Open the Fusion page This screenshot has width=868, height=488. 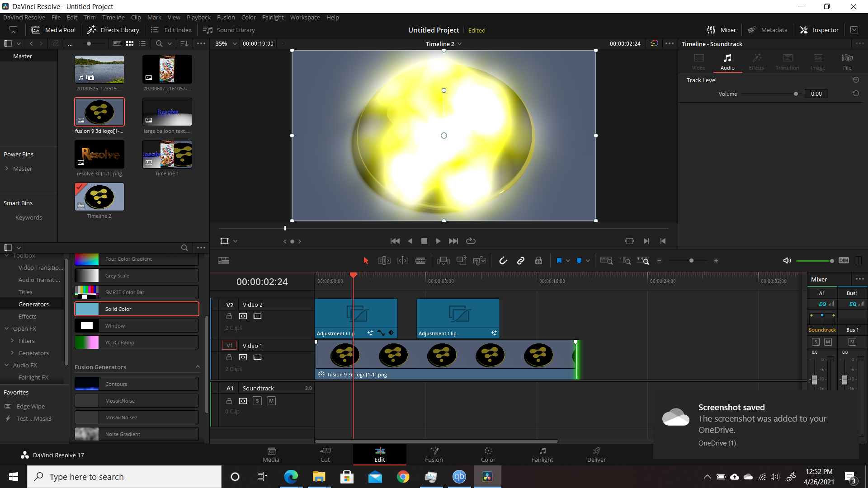click(x=434, y=455)
